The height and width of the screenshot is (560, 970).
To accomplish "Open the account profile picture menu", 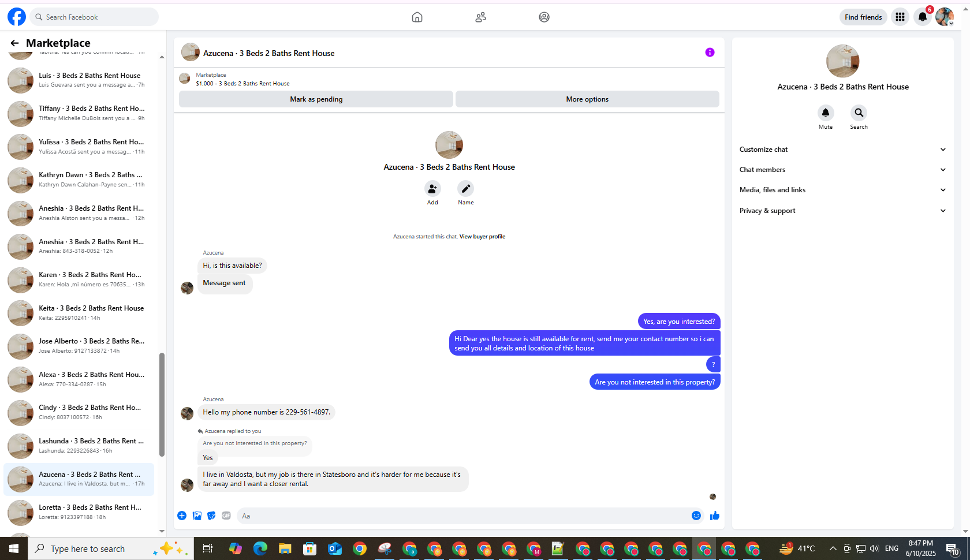I will tap(945, 17).
